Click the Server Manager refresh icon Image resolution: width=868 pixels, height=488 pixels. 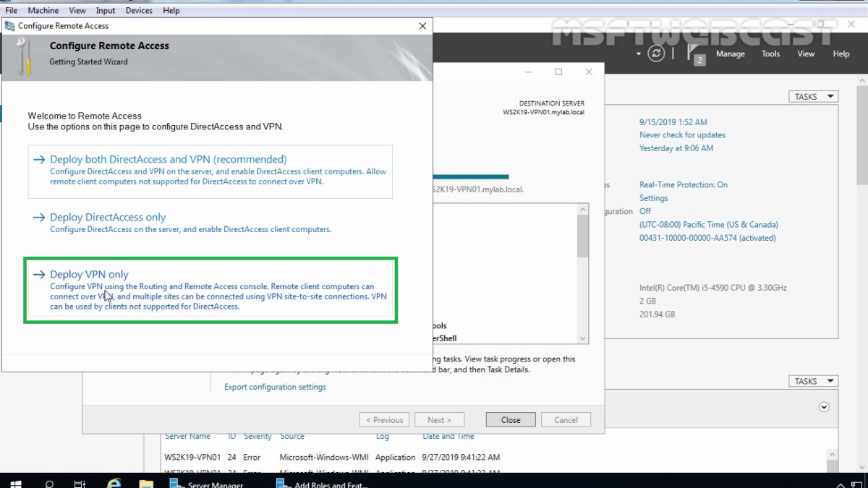point(656,53)
